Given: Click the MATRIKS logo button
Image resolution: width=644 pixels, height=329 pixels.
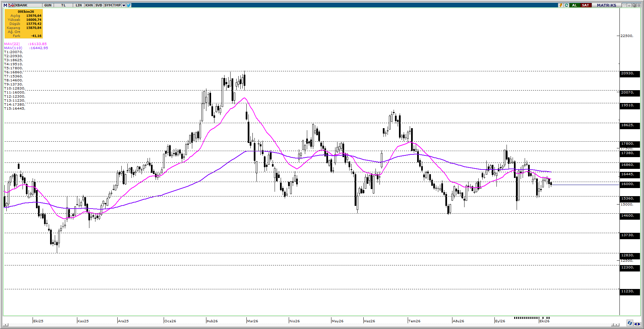Looking at the screenshot, I should pos(607,5).
